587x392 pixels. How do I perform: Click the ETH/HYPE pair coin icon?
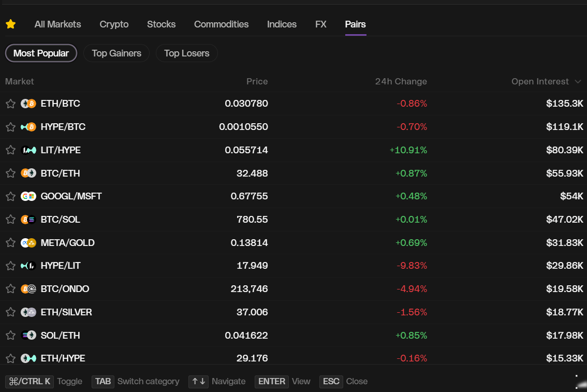click(x=28, y=358)
